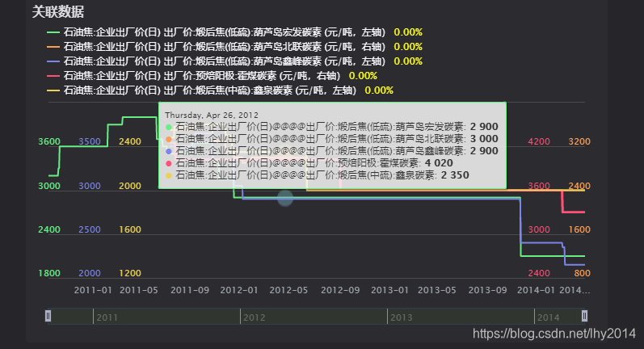Click the 2011-09 x-axis label

pos(190,290)
